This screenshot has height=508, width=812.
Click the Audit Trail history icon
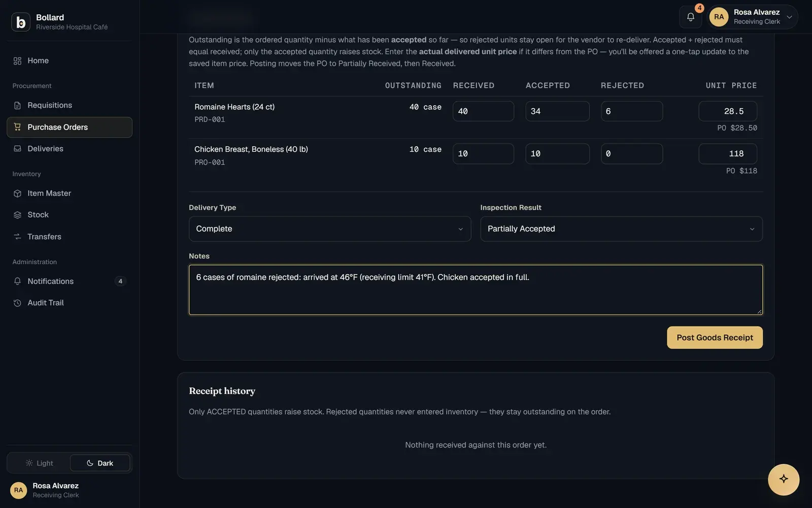pos(17,303)
